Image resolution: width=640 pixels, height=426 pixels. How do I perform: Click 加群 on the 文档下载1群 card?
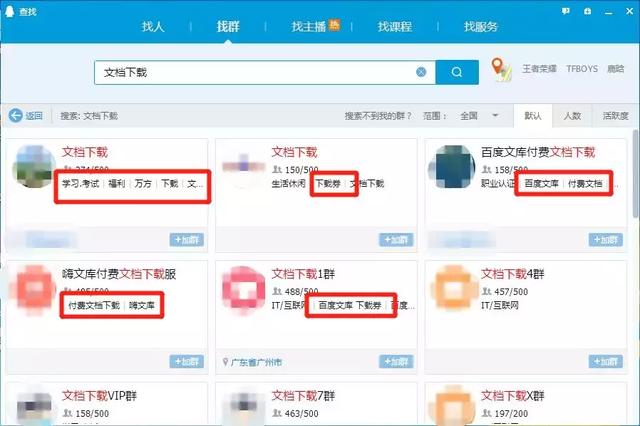click(395, 361)
